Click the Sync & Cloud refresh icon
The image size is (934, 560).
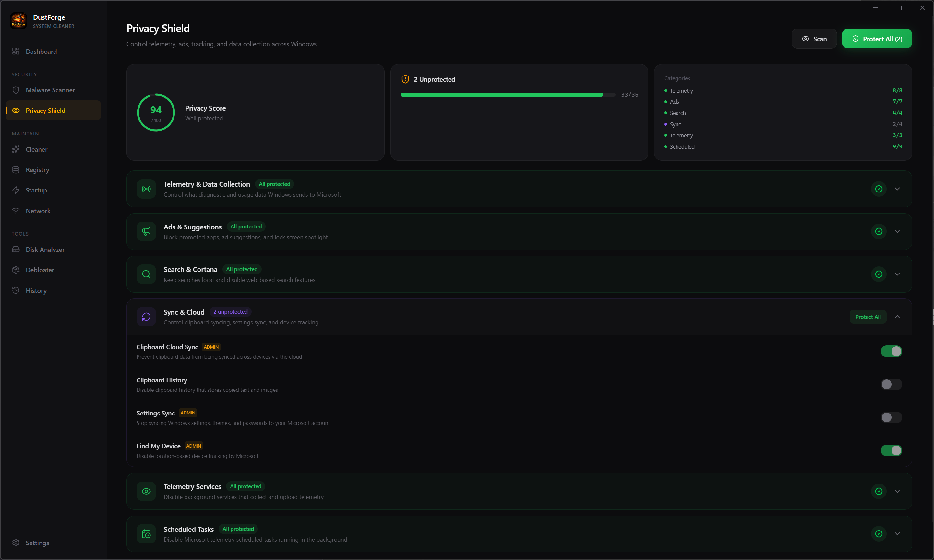pos(146,317)
